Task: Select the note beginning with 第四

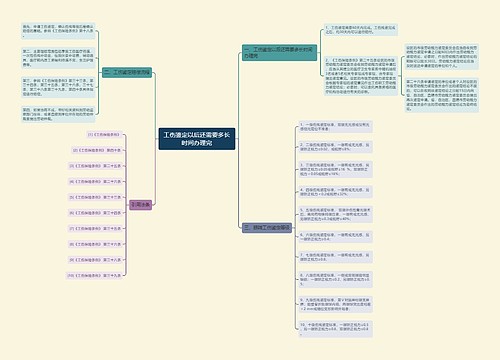Action: click(58, 114)
